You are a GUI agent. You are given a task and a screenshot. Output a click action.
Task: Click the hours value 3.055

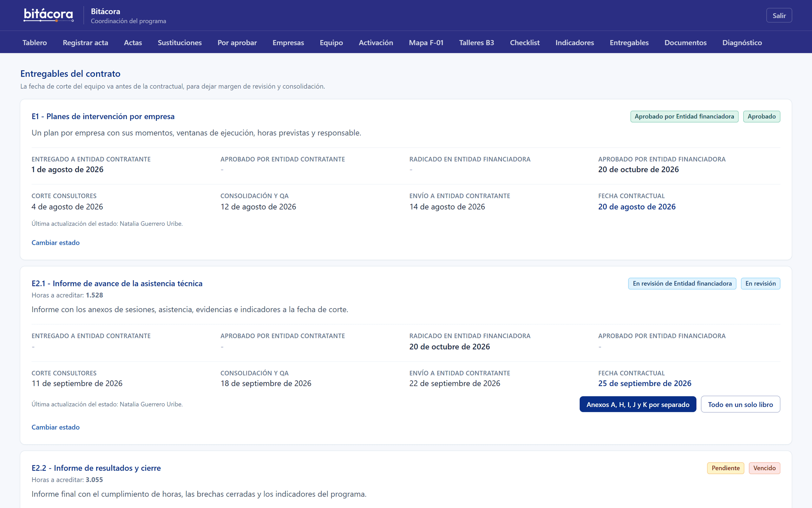pyautogui.click(x=94, y=479)
